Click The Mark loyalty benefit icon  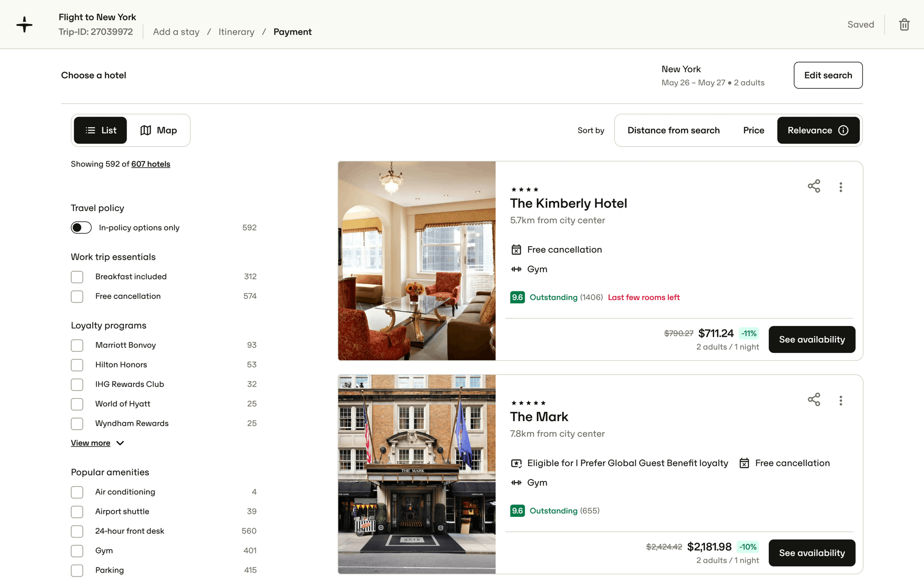pyautogui.click(x=516, y=463)
